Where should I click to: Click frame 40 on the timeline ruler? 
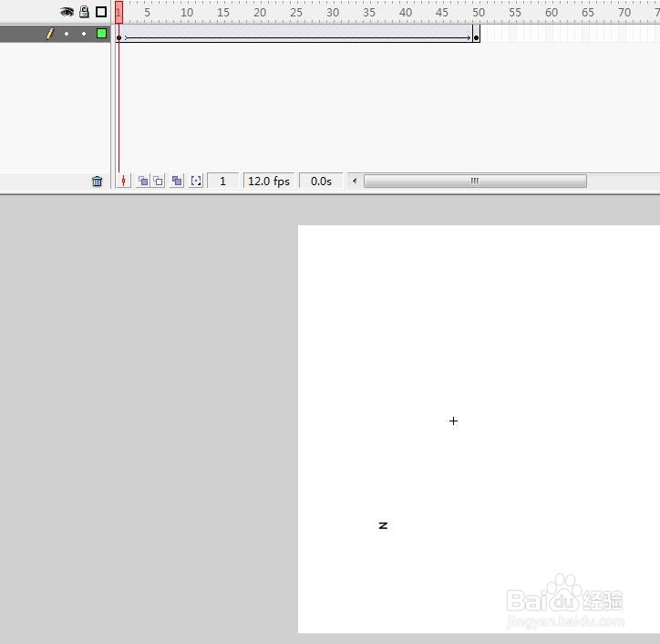404,12
